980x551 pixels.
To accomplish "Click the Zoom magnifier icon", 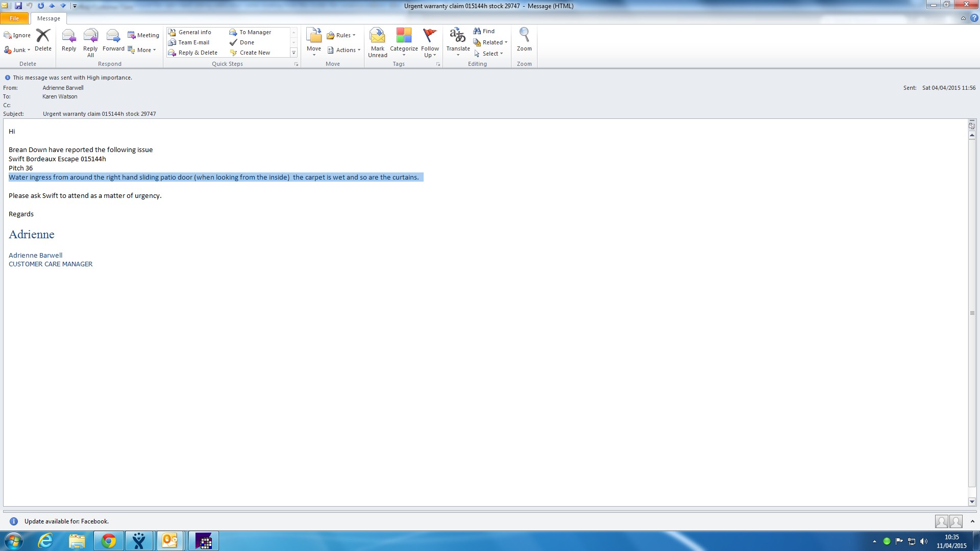I will point(524,36).
